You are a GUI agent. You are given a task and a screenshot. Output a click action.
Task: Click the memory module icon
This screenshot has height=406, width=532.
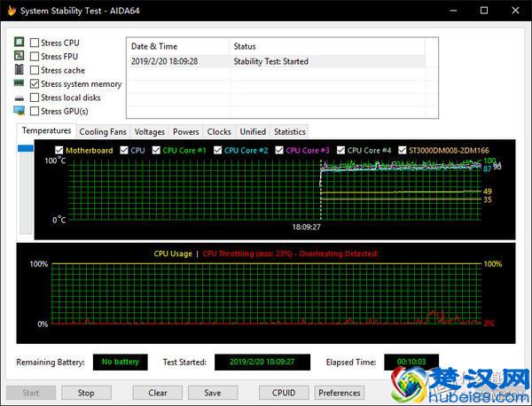(x=19, y=83)
